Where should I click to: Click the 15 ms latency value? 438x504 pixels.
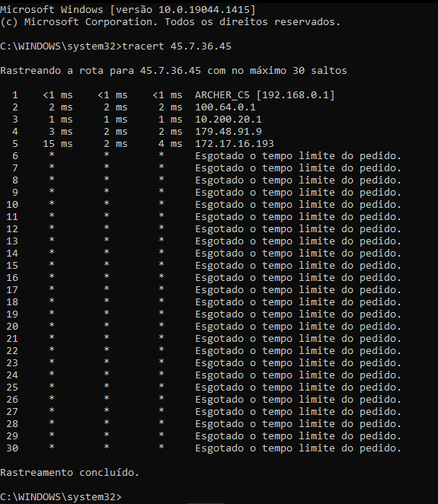[x=58, y=144]
